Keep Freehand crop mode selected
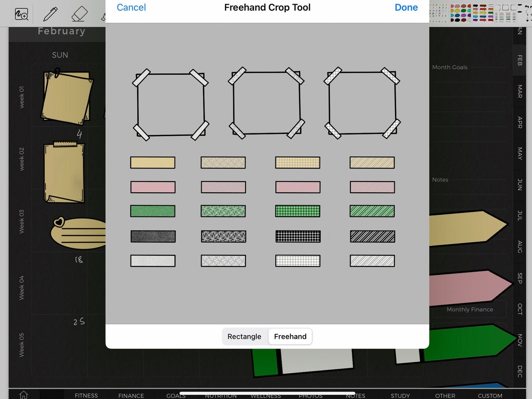 (290, 336)
